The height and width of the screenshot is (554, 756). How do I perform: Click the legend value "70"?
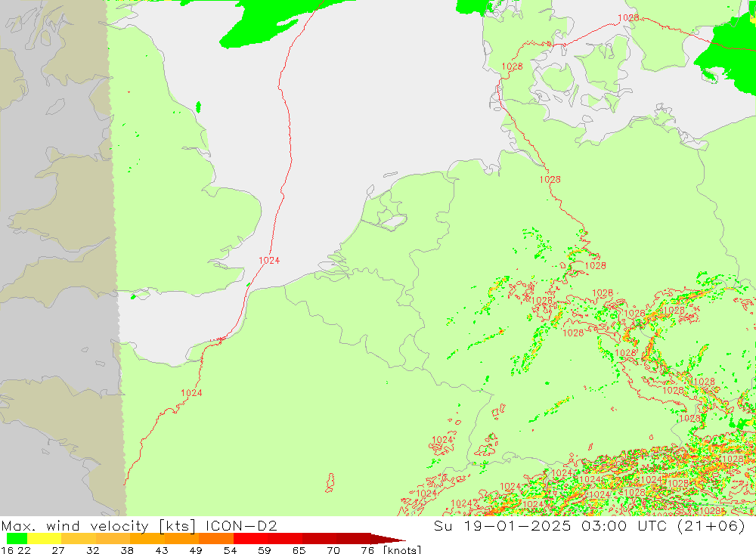pyautogui.click(x=333, y=550)
